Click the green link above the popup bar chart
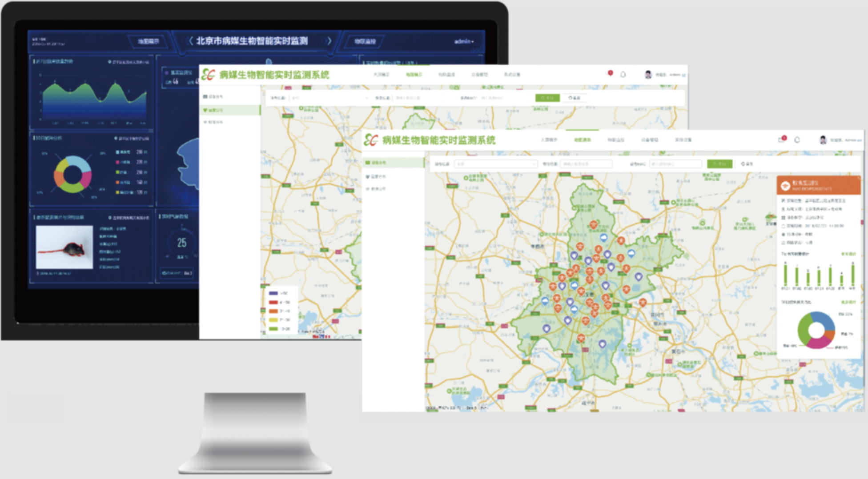Viewport: 868px width, 479px height. point(848,254)
